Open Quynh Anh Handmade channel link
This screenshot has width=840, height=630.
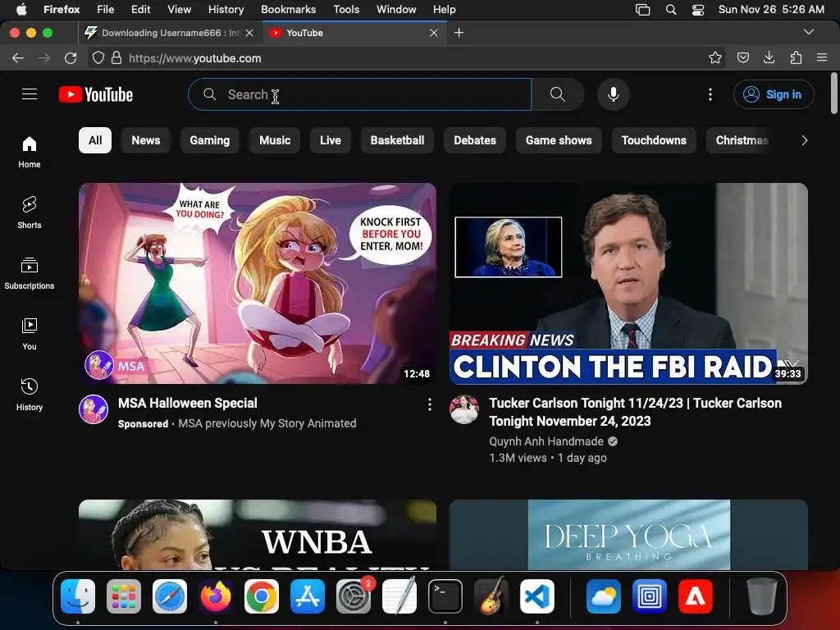(x=546, y=441)
